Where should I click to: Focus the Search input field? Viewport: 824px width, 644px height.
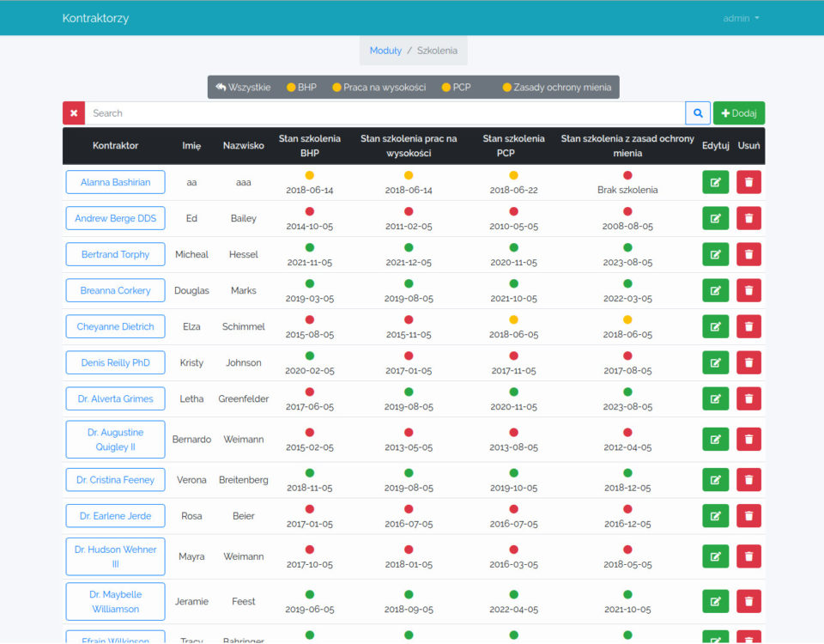coord(385,113)
